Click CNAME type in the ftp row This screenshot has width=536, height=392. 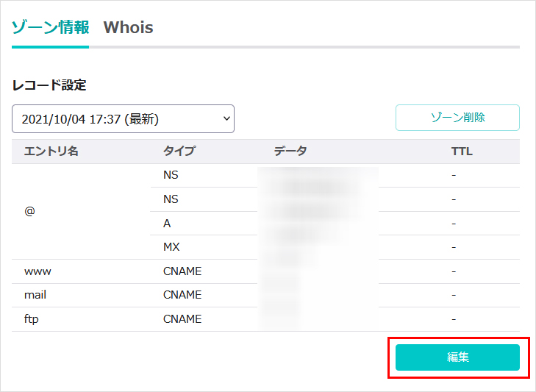click(182, 319)
